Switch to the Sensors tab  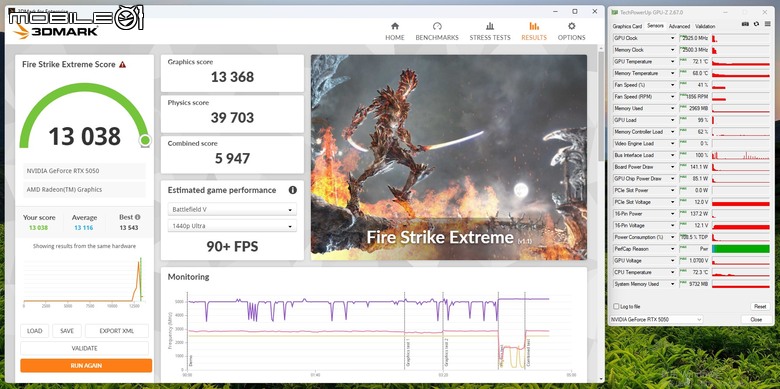[655, 26]
